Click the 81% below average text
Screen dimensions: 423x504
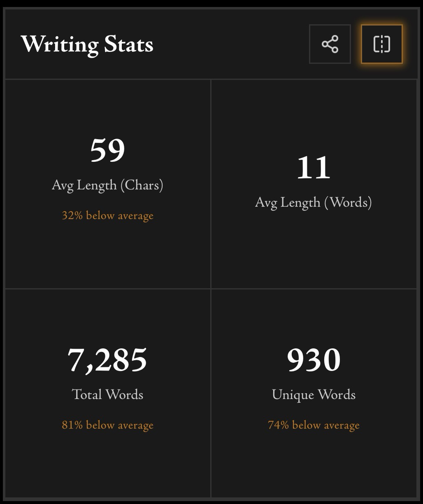[107, 425]
